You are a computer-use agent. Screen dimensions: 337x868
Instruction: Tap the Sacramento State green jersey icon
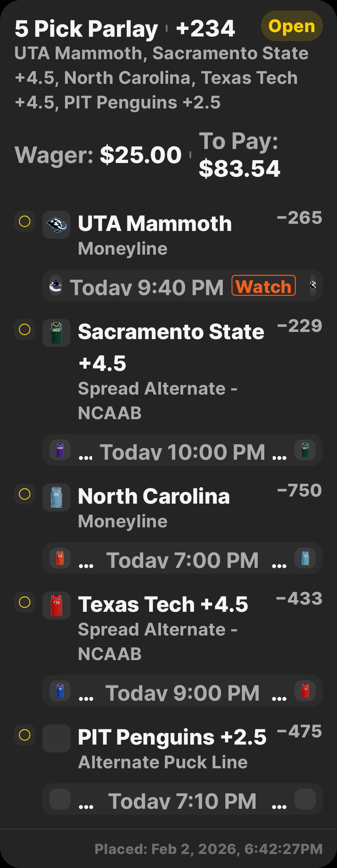tap(56, 333)
